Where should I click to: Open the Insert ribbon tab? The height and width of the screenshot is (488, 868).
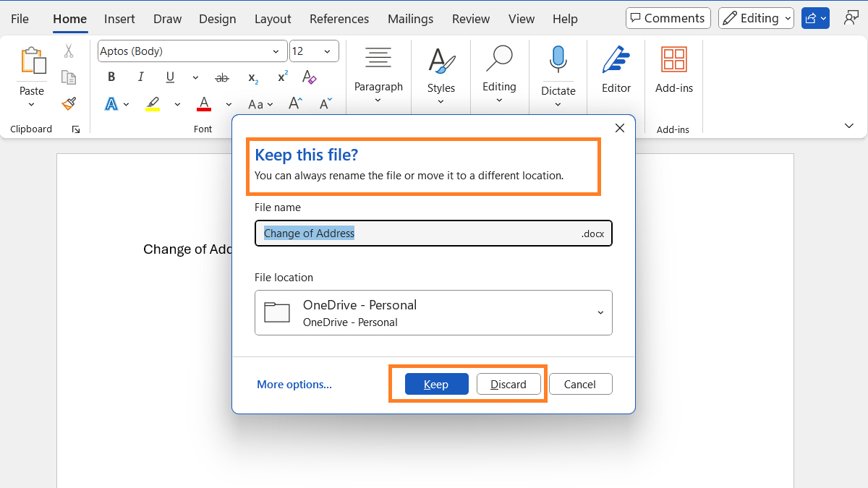[119, 19]
